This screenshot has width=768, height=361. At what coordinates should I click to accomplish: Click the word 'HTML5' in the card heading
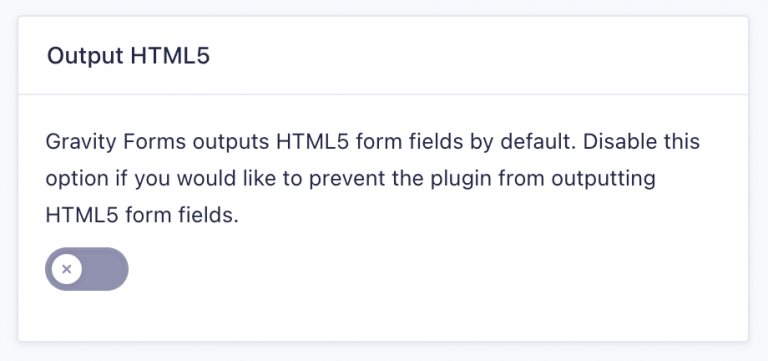click(170, 56)
